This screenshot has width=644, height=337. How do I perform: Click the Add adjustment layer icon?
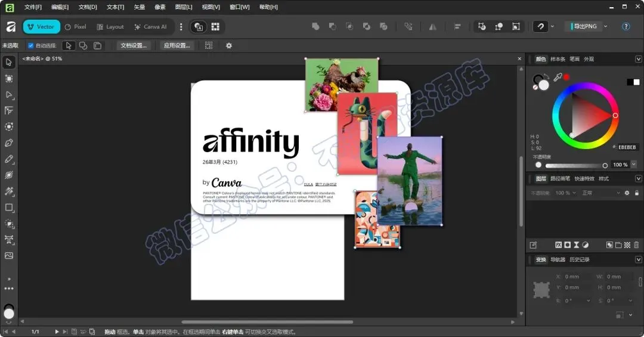(x=586, y=245)
